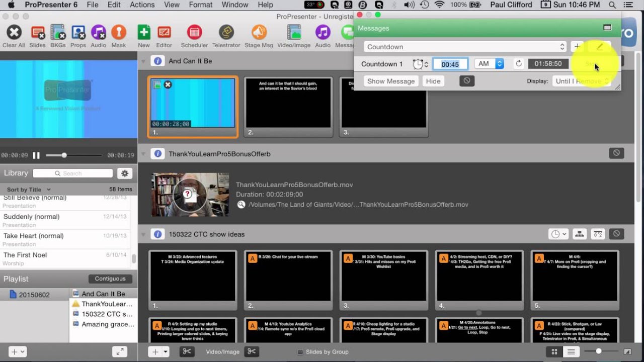
Task: Click the transition icon in 150322 CTC header
Action: [x=598, y=234]
